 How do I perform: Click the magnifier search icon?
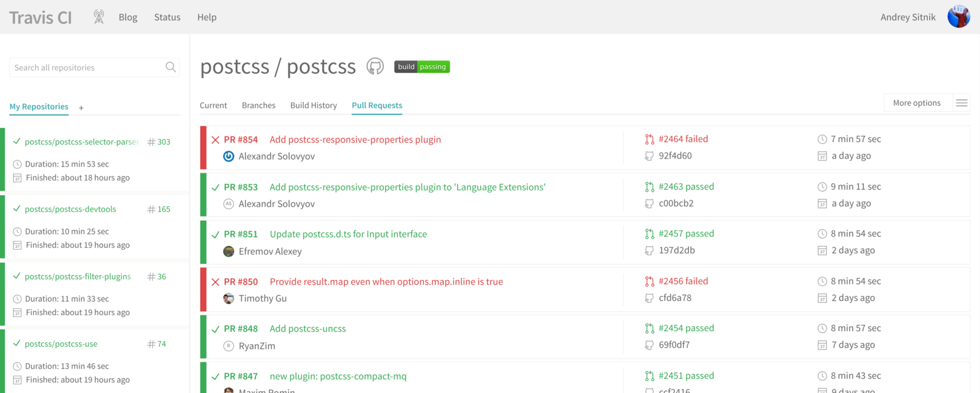pyautogui.click(x=171, y=67)
